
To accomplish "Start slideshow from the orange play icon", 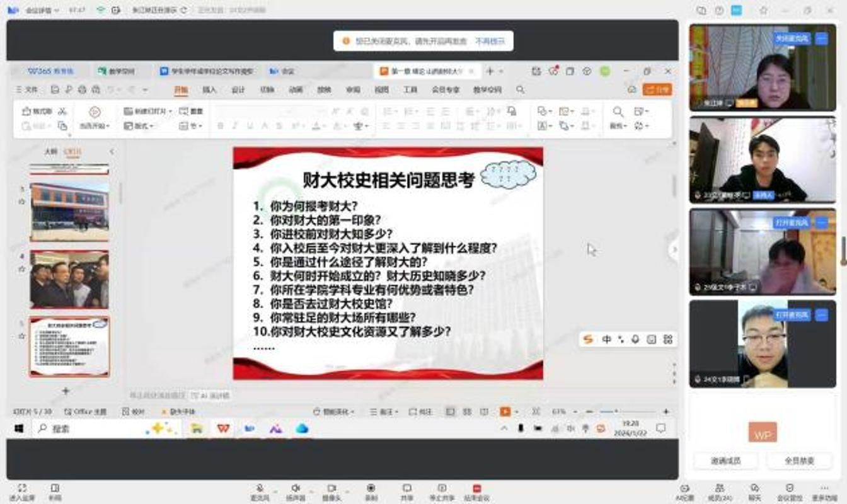I will (x=505, y=411).
